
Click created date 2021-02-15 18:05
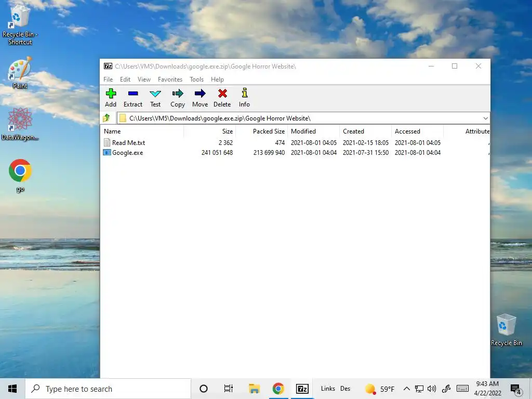coord(365,143)
